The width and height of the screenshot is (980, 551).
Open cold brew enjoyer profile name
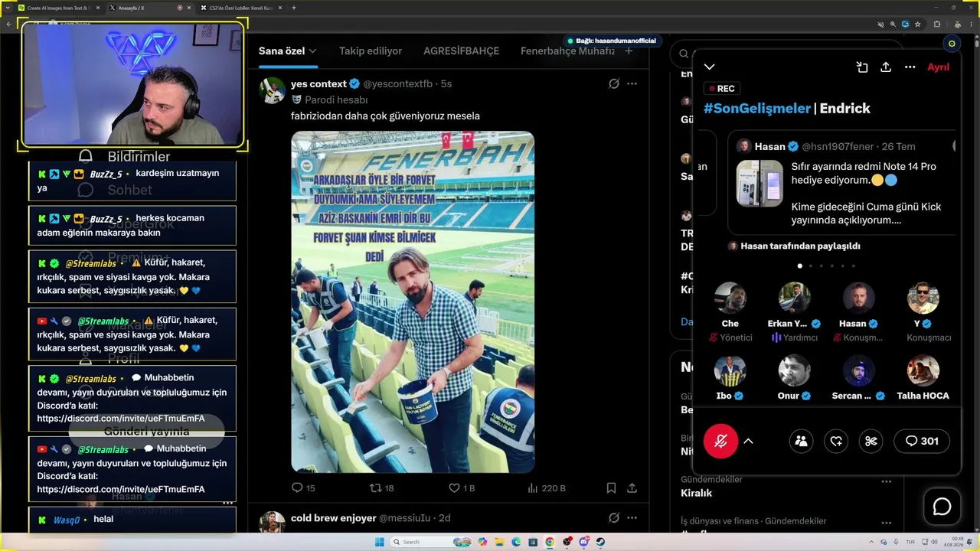[333, 518]
